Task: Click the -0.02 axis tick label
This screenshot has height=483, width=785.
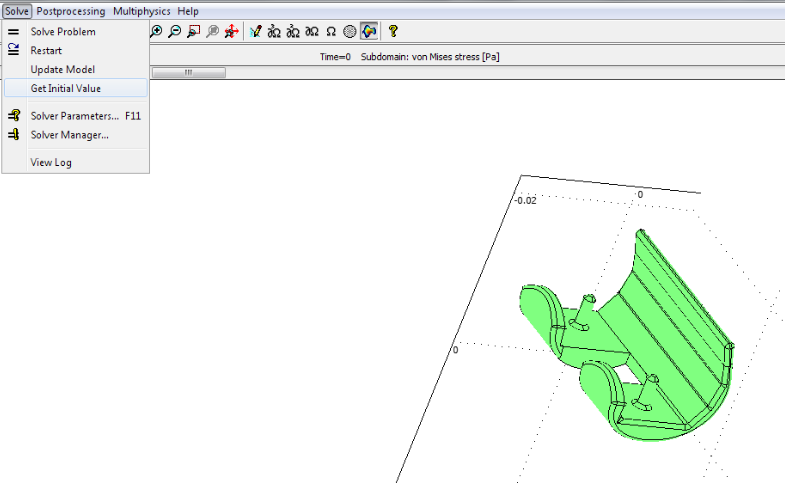Action: (526, 201)
